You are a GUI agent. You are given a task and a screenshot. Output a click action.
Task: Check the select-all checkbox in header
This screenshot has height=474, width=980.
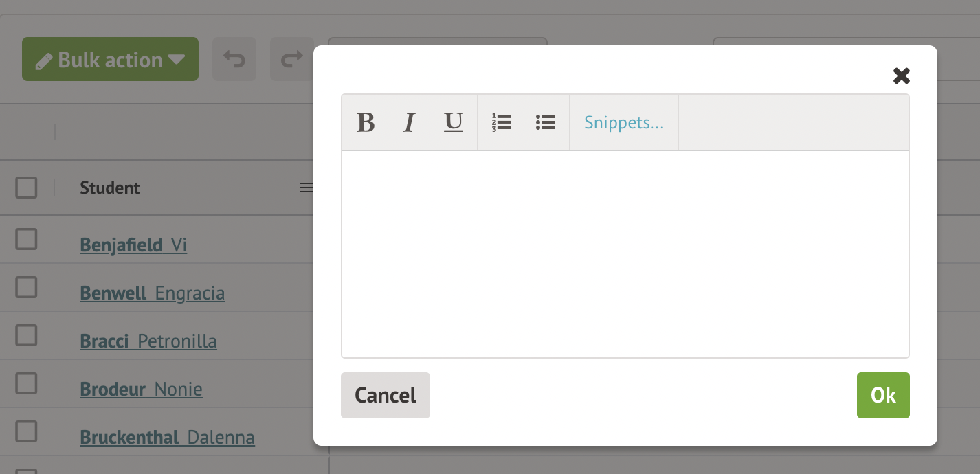(26, 188)
